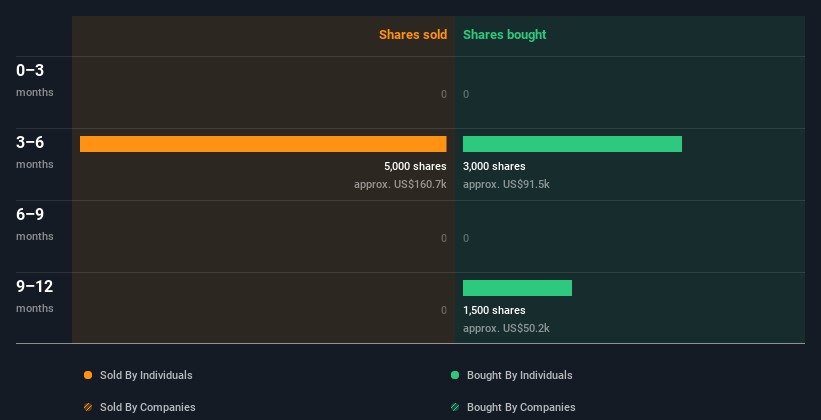Toggle the Sold By Individuals legend label

point(146,375)
